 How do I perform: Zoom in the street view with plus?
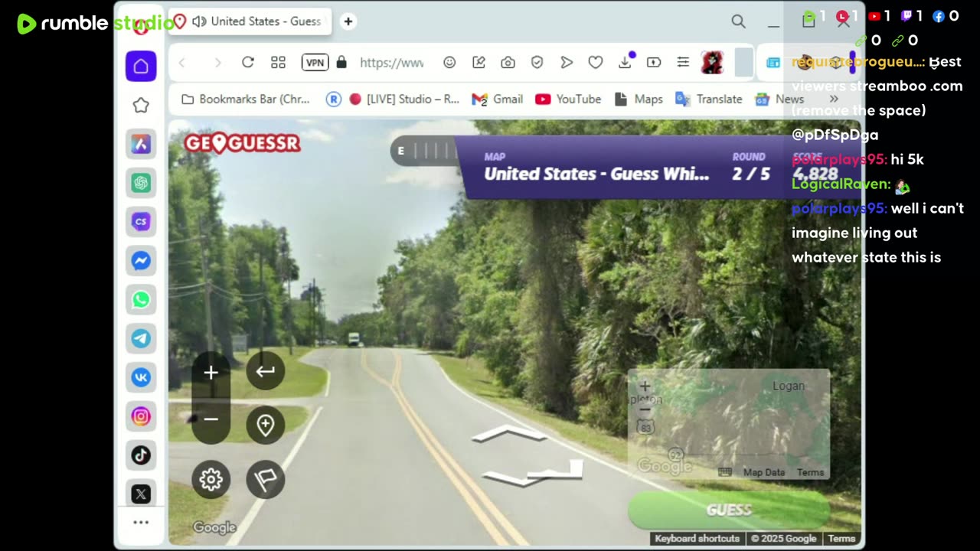[211, 373]
